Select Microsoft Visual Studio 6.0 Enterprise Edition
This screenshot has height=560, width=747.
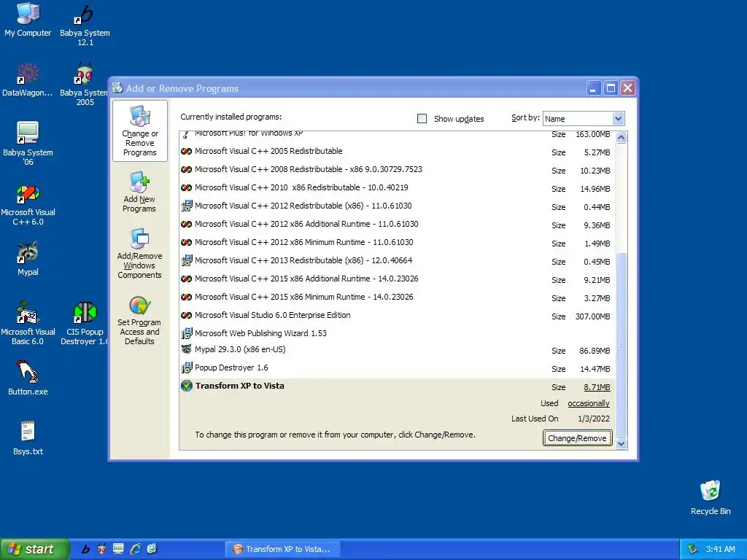pos(397,315)
